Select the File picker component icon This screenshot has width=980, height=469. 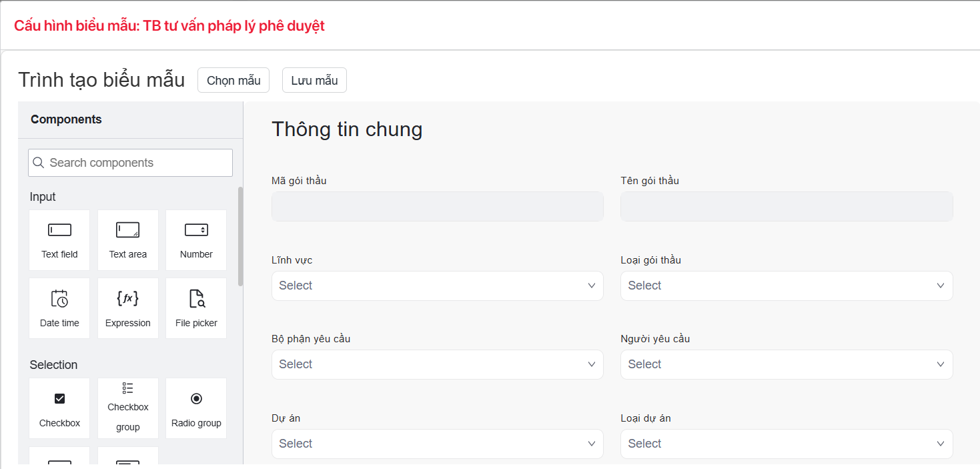pos(196,298)
